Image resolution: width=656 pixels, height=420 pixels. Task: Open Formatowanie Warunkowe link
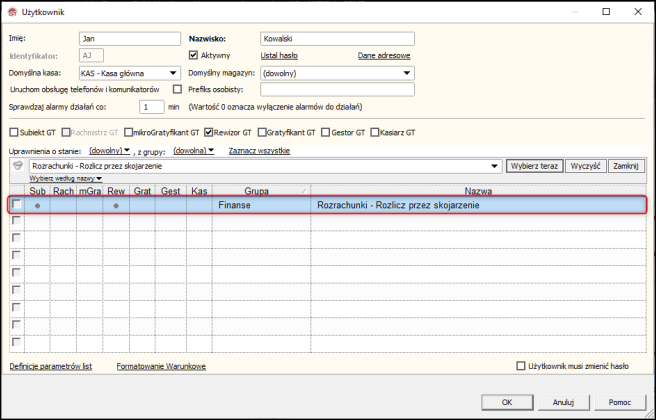click(161, 366)
